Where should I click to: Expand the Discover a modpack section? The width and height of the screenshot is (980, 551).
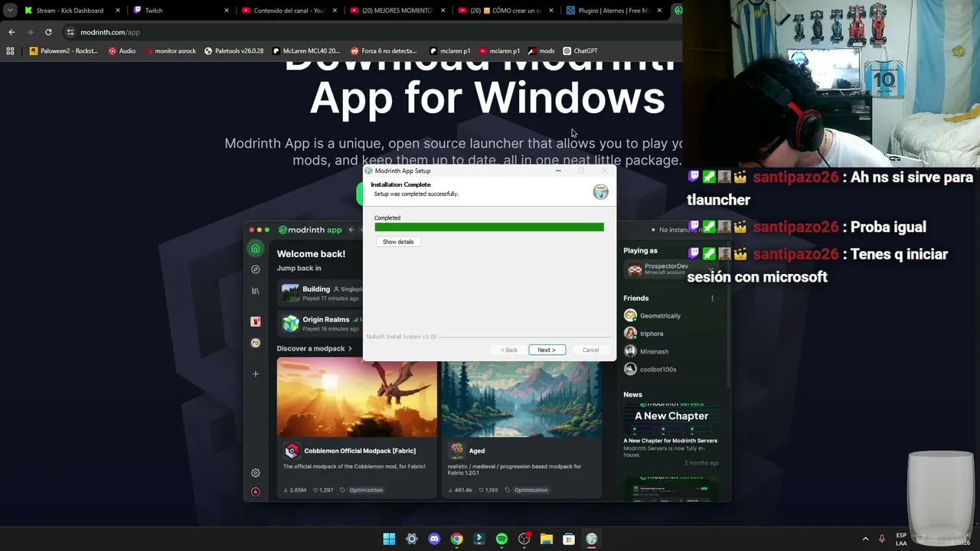(x=315, y=348)
